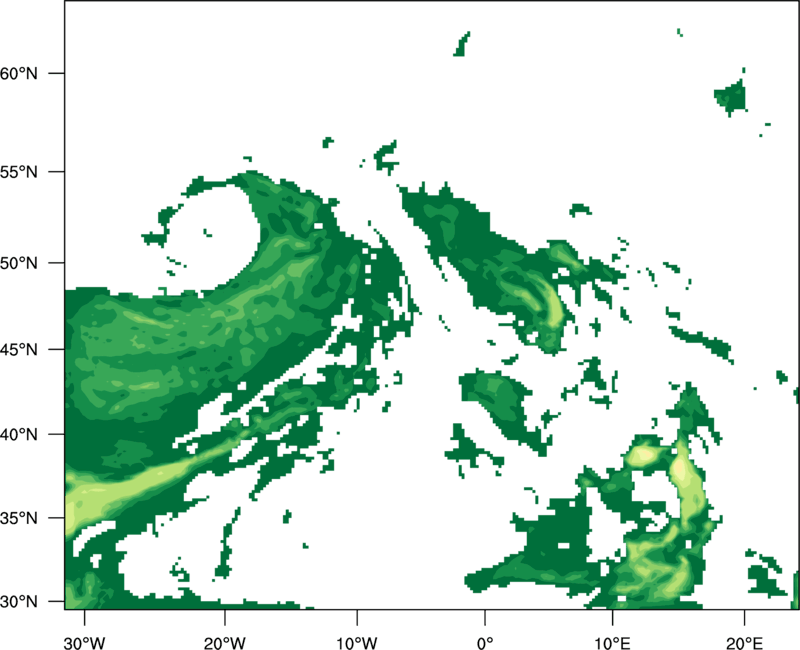800x650 pixels.
Task: Click the 20°W longitude label
Action: 225,643
